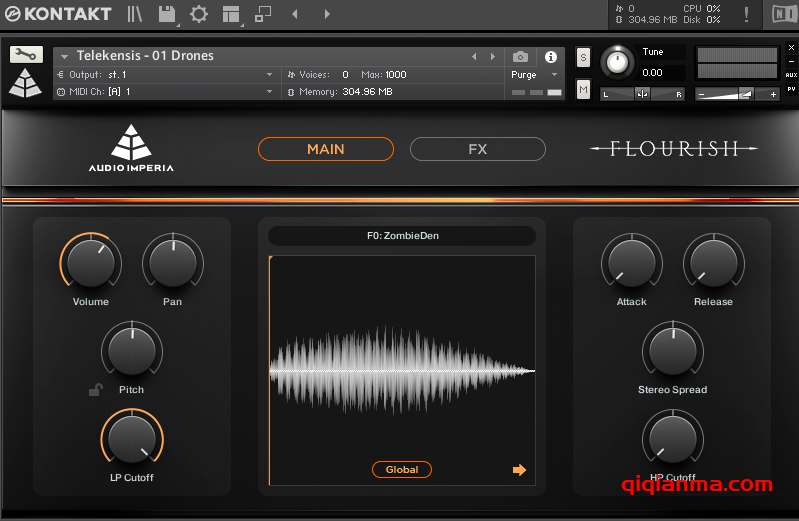
Task: Take a snapshot with camera icon
Action: point(520,57)
